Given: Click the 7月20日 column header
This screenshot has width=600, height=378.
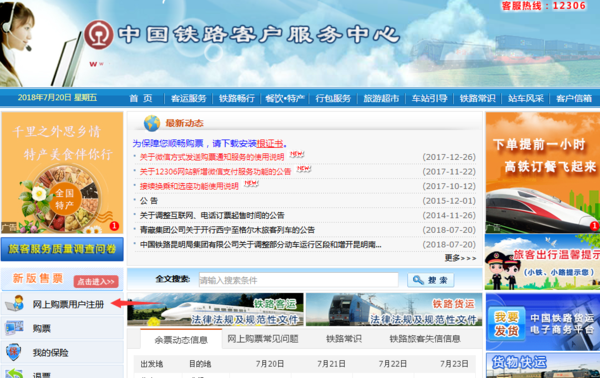Looking at the screenshot, I should tap(270, 363).
